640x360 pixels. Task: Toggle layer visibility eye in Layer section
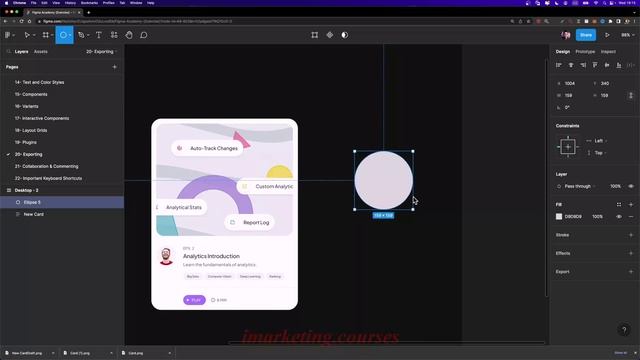coord(631,186)
